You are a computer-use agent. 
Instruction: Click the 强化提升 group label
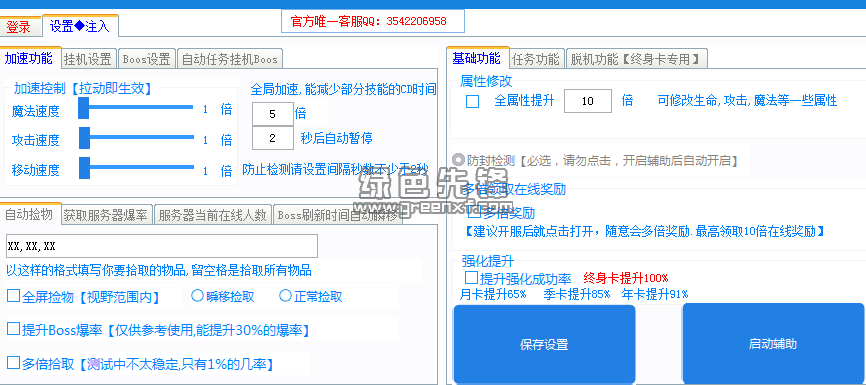click(487, 260)
